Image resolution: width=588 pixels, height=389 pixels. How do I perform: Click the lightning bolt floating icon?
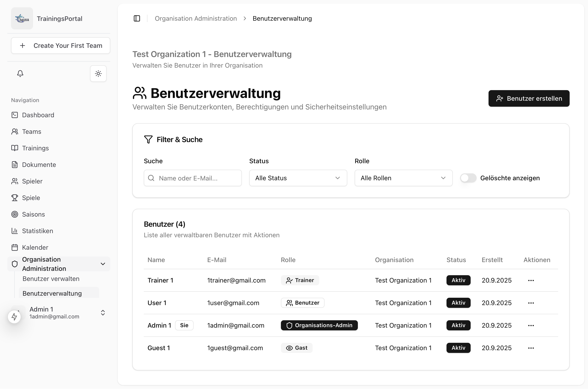click(x=14, y=317)
